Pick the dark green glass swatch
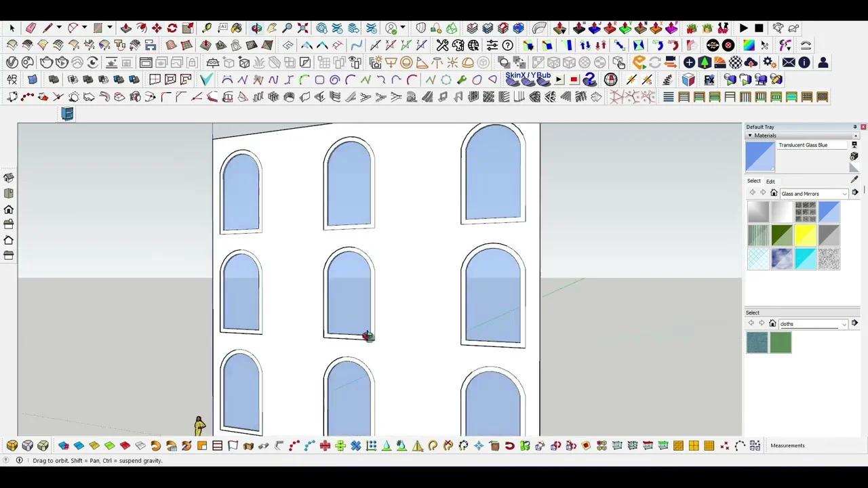The height and width of the screenshot is (488, 868). click(x=782, y=235)
